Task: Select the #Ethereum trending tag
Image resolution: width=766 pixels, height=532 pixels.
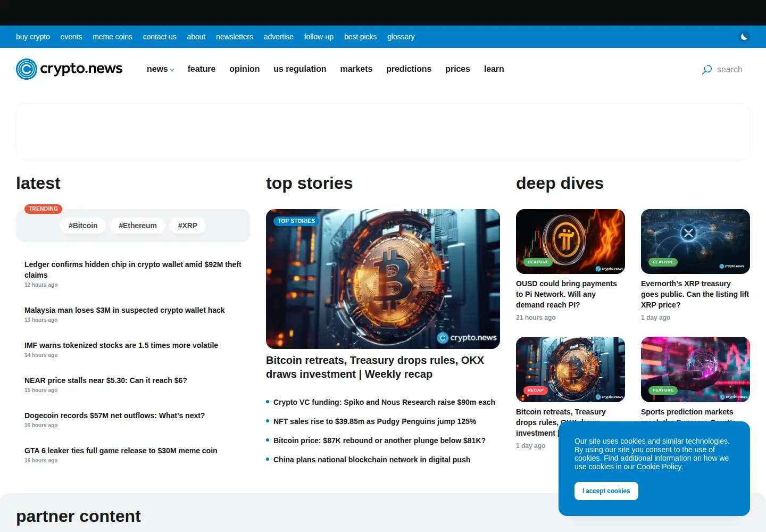Action: [x=138, y=226]
